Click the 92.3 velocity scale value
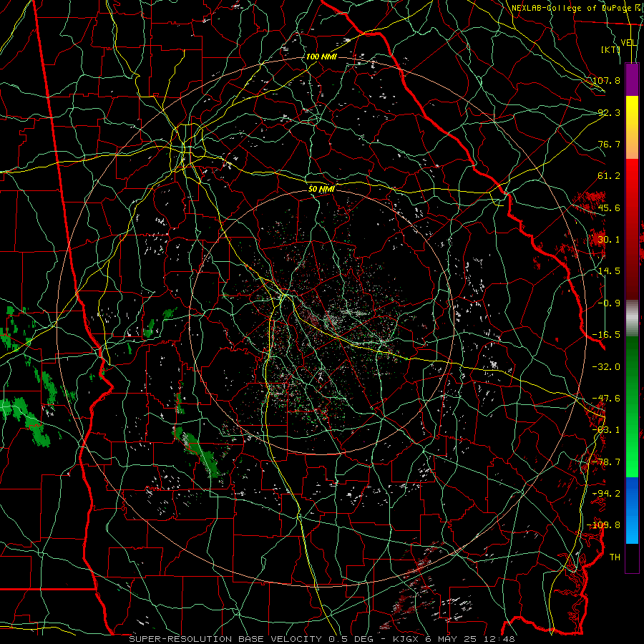644x644 pixels. [x=609, y=112]
